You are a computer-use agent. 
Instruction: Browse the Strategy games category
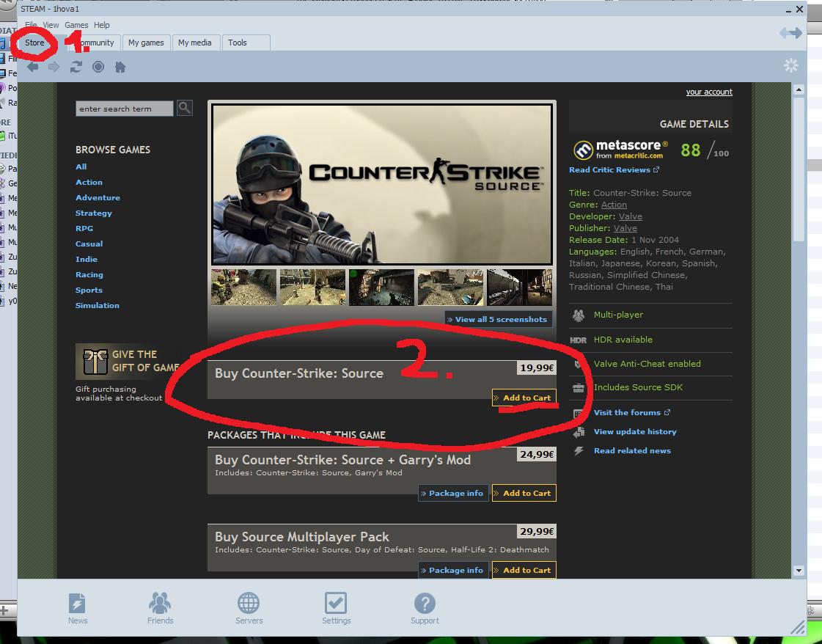[94, 213]
